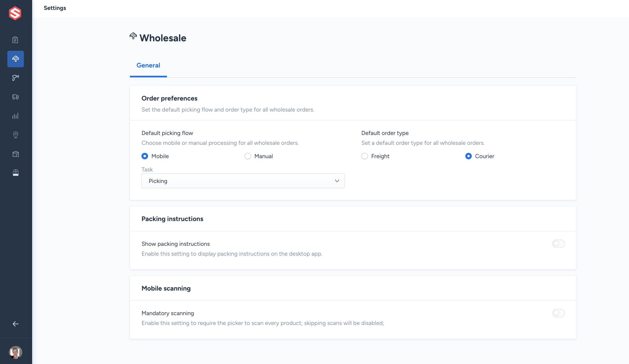Viewport: 629px width, 364px height.
Task: Enable Show packing instructions toggle
Action: click(x=558, y=244)
